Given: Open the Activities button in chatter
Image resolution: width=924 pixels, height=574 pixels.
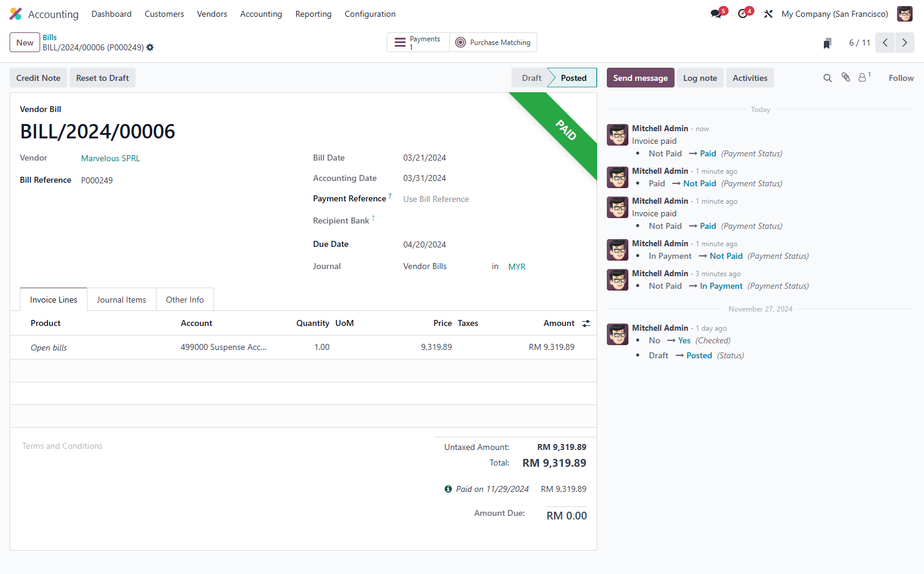Looking at the screenshot, I should point(750,78).
